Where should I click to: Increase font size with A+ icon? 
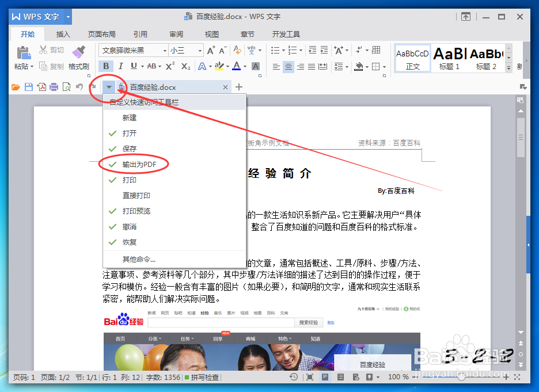pos(211,51)
